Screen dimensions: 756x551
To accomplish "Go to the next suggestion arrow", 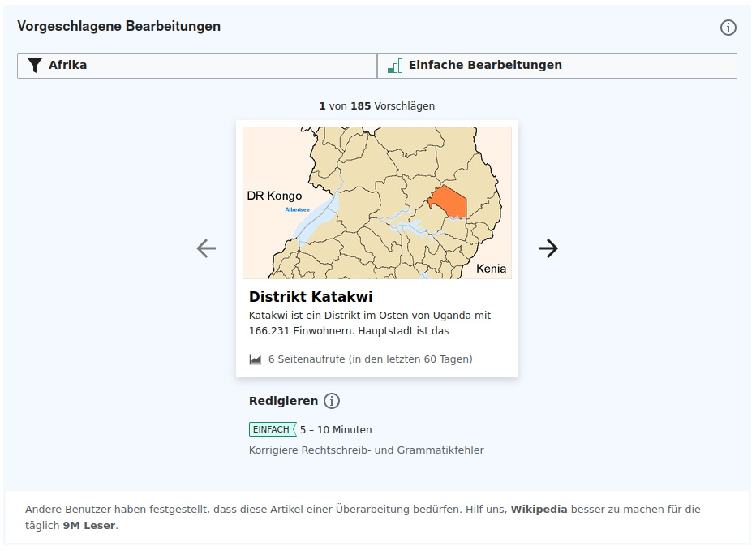I will click(x=548, y=248).
